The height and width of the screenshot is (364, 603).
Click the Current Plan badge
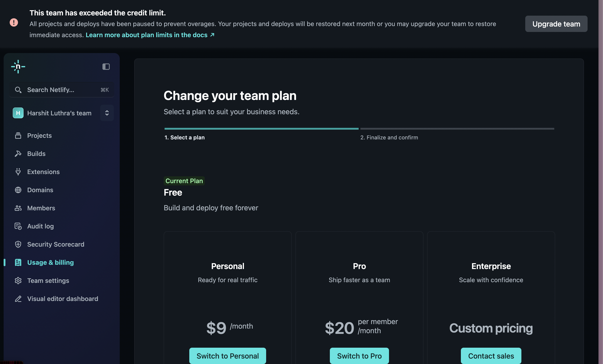[x=184, y=181]
